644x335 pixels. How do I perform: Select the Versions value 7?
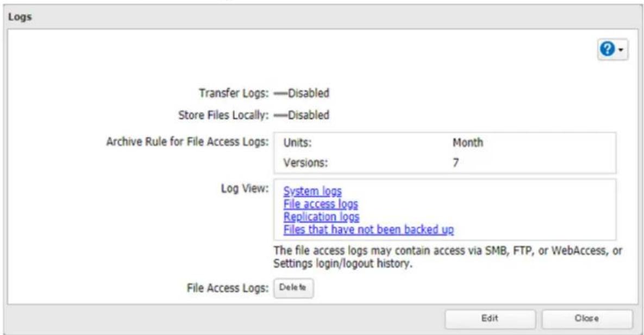click(x=455, y=163)
